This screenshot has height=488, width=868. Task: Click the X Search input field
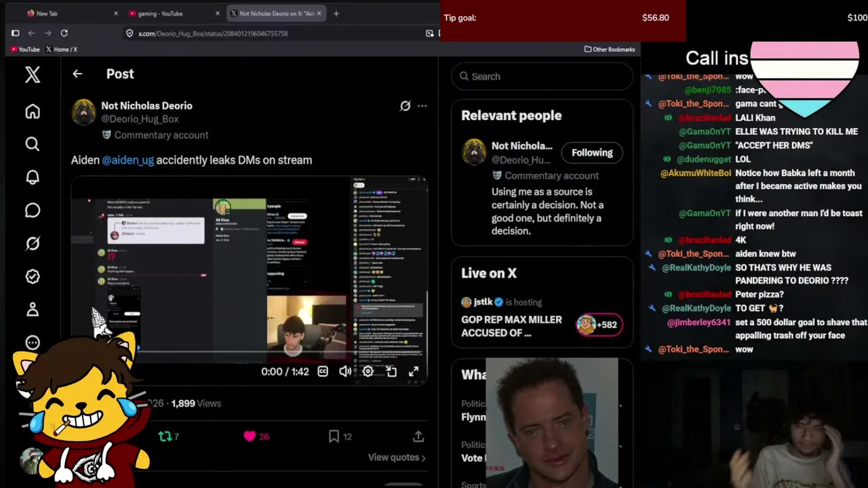click(x=542, y=77)
